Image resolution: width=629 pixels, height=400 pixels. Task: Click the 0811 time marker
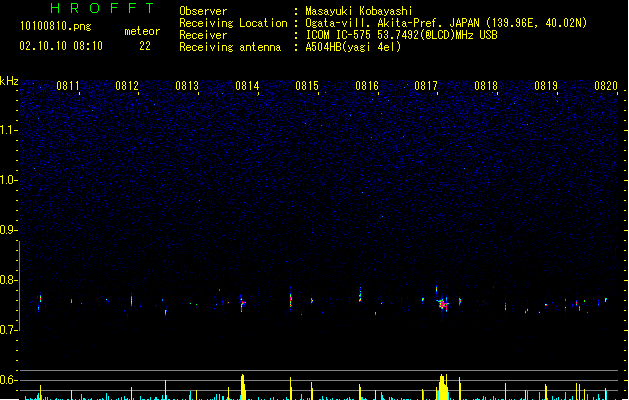click(x=68, y=86)
